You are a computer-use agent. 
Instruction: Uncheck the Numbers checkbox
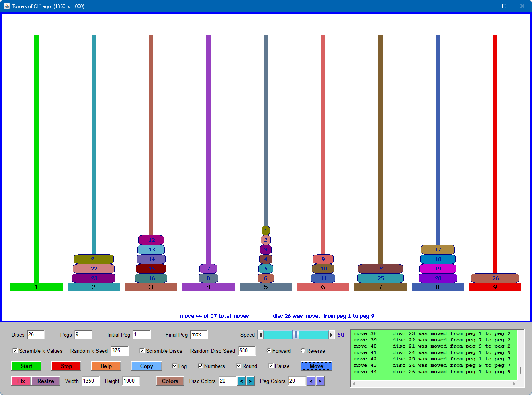click(200, 366)
